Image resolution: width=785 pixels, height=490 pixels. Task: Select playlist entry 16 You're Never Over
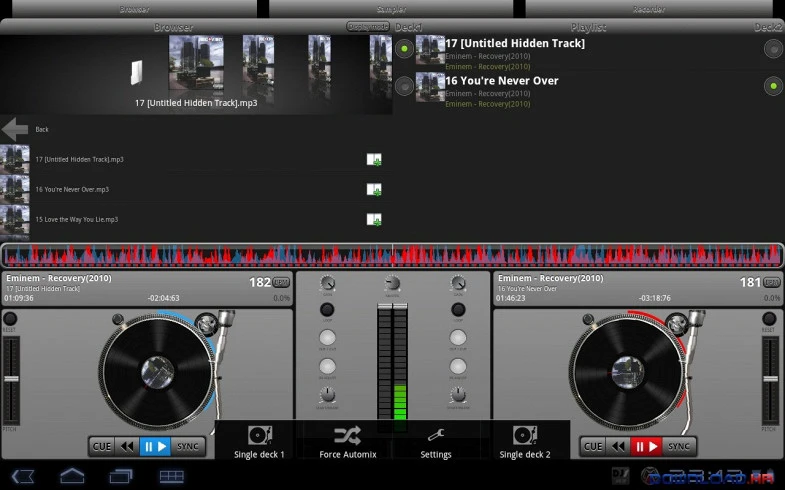[x=589, y=91]
